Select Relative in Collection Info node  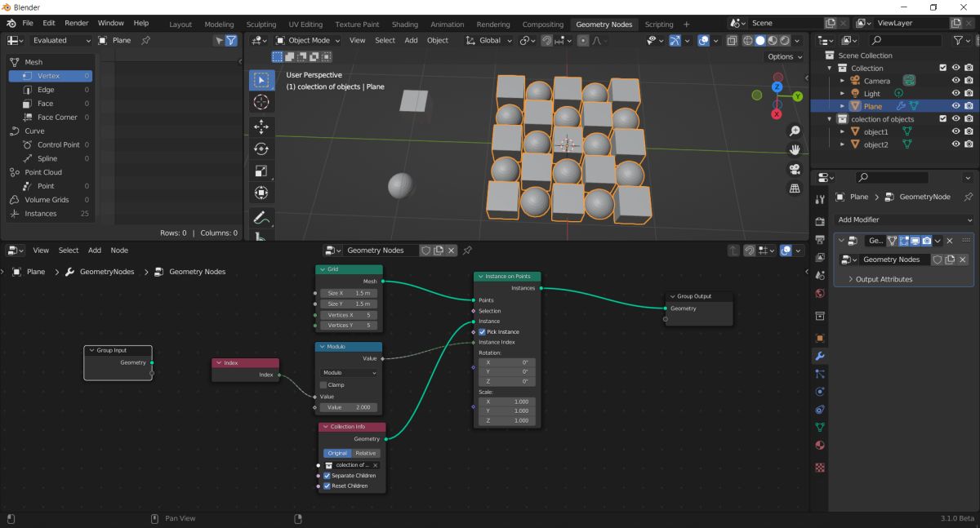coord(365,453)
